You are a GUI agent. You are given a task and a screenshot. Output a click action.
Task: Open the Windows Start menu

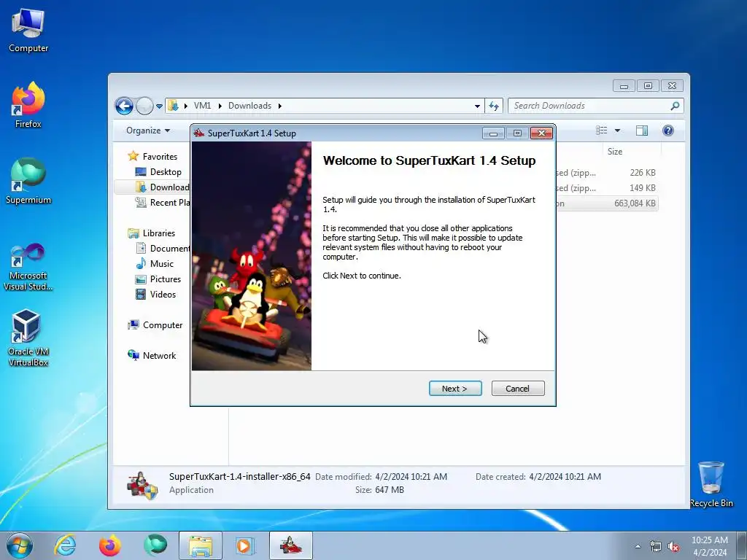coord(20,545)
